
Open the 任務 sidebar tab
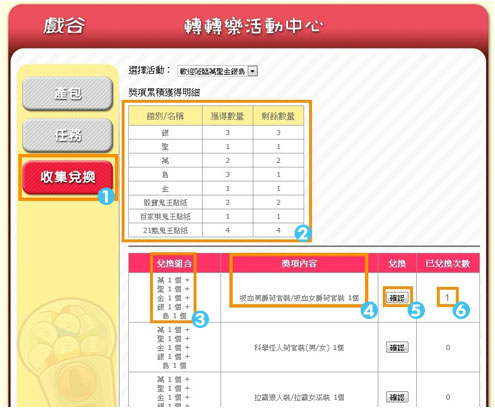tap(68, 135)
